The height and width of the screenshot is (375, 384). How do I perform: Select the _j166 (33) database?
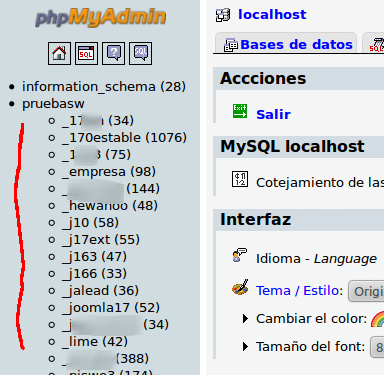click(94, 274)
